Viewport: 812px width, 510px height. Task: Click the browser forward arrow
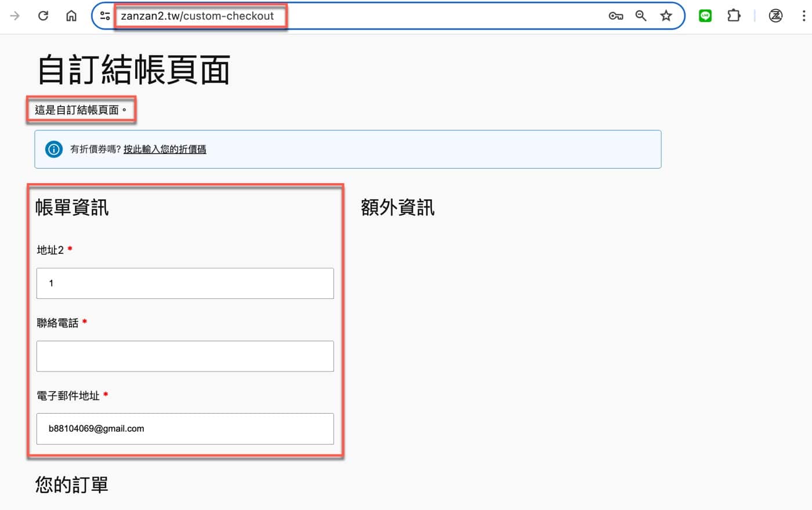[x=15, y=16]
